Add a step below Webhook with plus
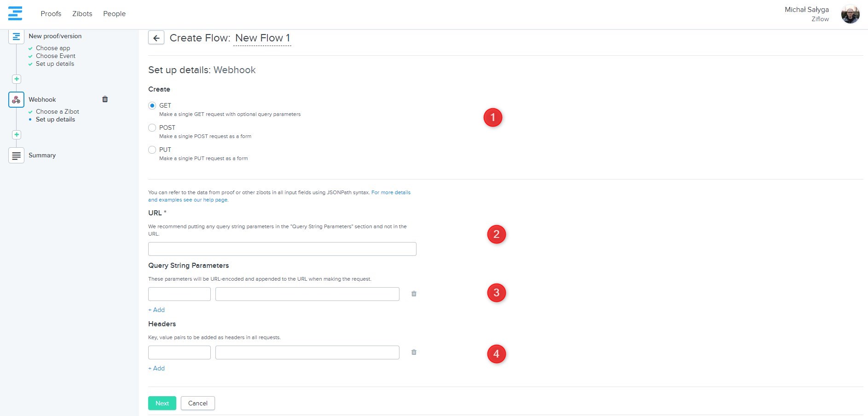Screen dimensions: 868x416 [x=17, y=135]
